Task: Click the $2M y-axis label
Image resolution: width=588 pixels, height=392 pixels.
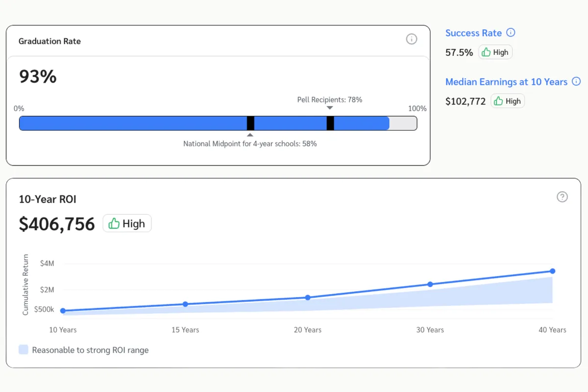Action: click(x=47, y=290)
